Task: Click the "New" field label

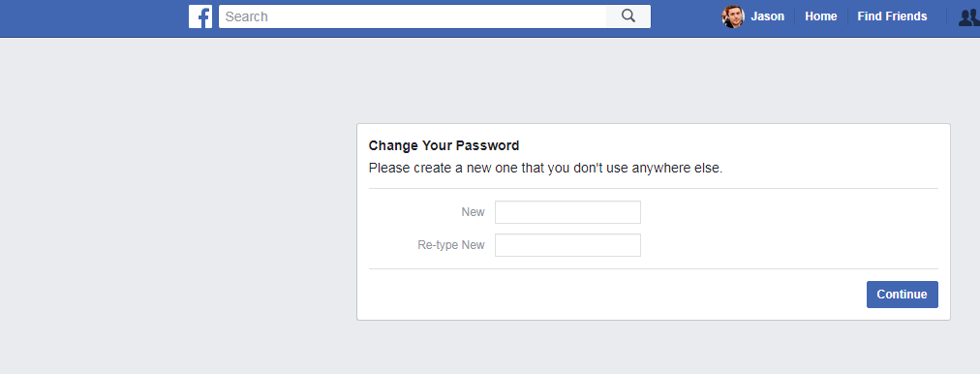Action: [474, 212]
